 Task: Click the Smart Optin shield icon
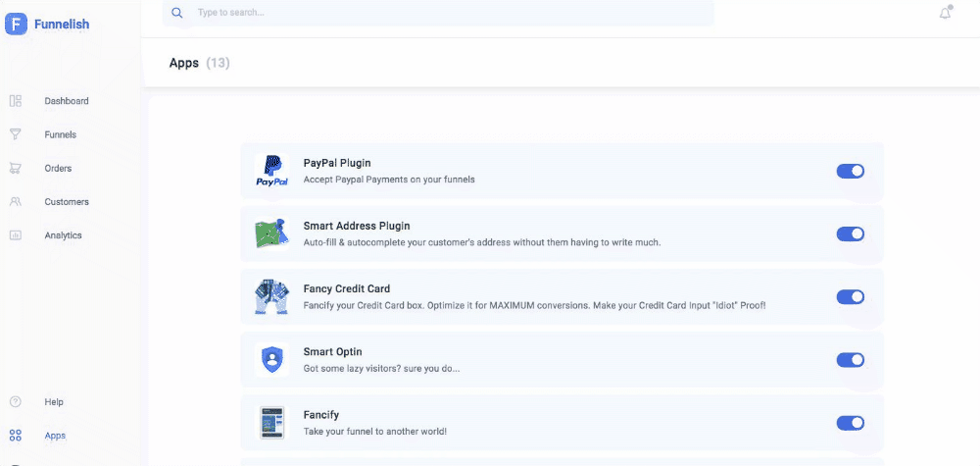(271, 359)
